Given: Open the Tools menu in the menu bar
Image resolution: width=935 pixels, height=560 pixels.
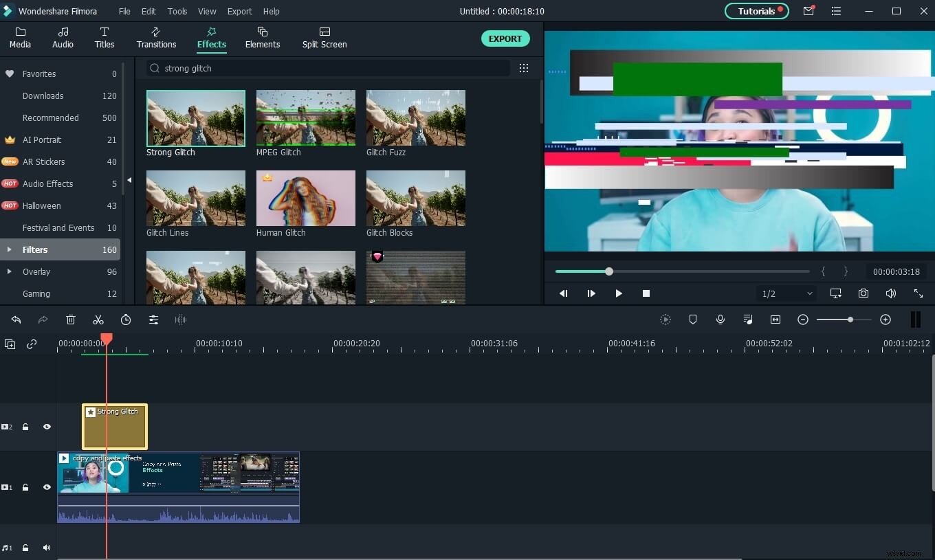Looking at the screenshot, I should (x=177, y=11).
